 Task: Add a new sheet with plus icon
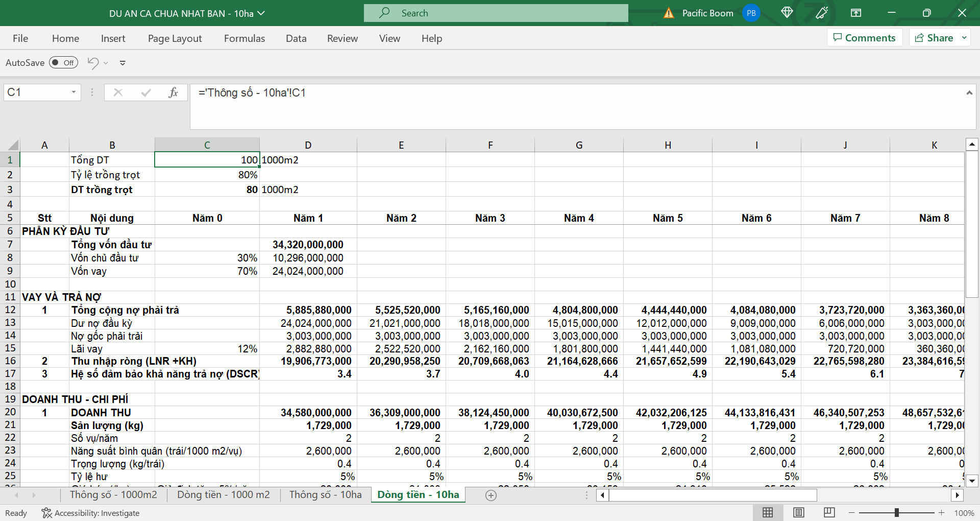(x=491, y=495)
